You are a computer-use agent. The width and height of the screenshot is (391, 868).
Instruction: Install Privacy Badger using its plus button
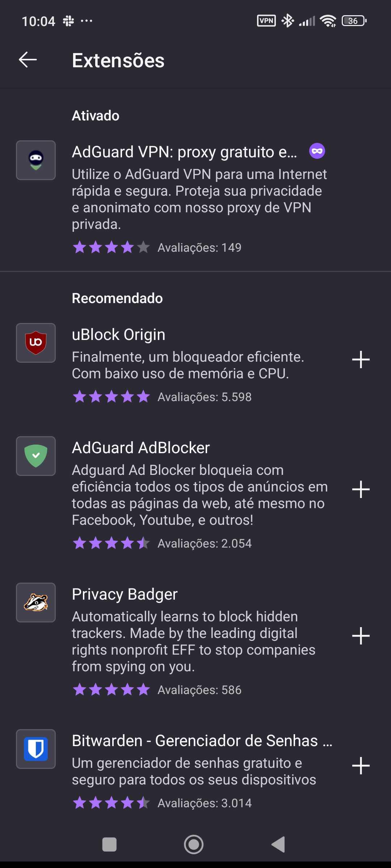pyautogui.click(x=361, y=636)
